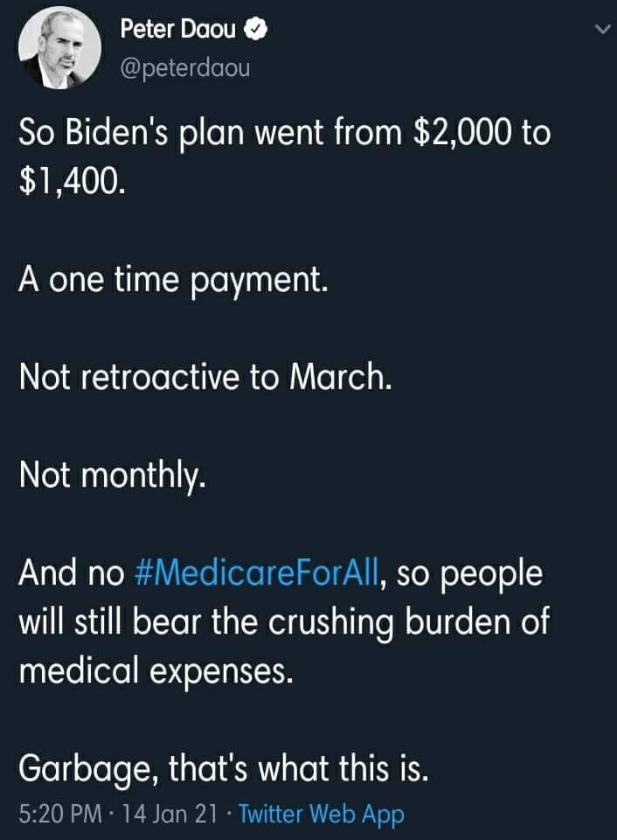
Task: Click the 5:20 PM timestamp
Action: 60,813
